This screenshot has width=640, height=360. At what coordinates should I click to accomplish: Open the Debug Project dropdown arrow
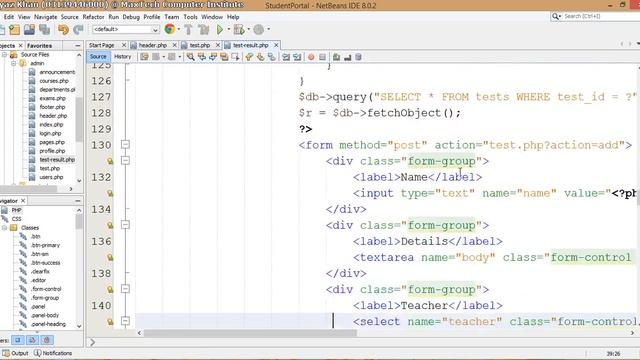[x=248, y=29]
